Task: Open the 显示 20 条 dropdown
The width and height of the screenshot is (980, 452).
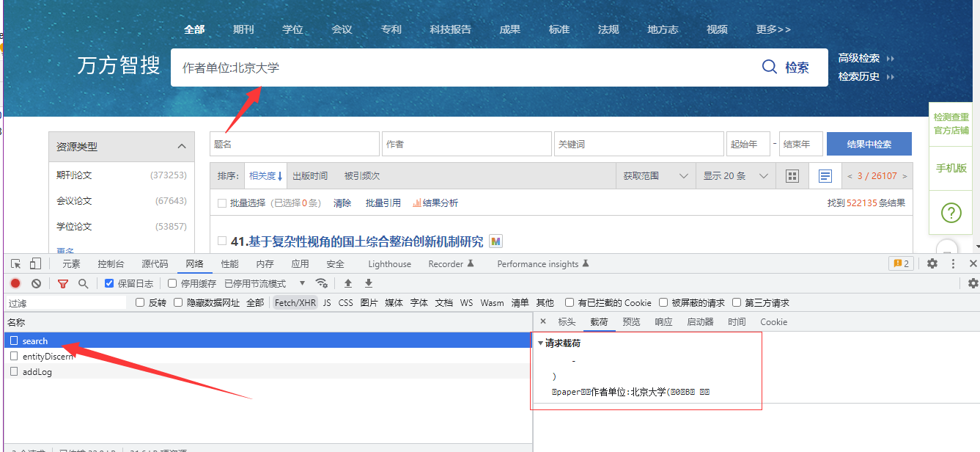Action: pyautogui.click(x=735, y=176)
